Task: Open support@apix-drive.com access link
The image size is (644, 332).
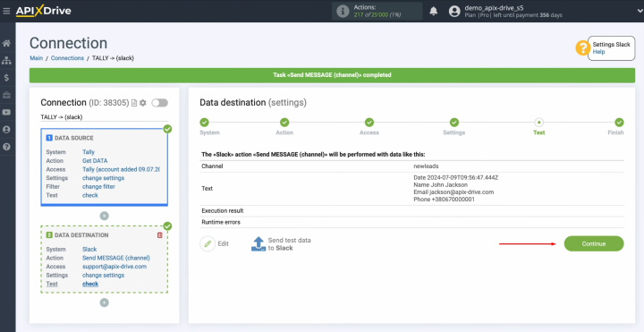Action: click(114, 267)
